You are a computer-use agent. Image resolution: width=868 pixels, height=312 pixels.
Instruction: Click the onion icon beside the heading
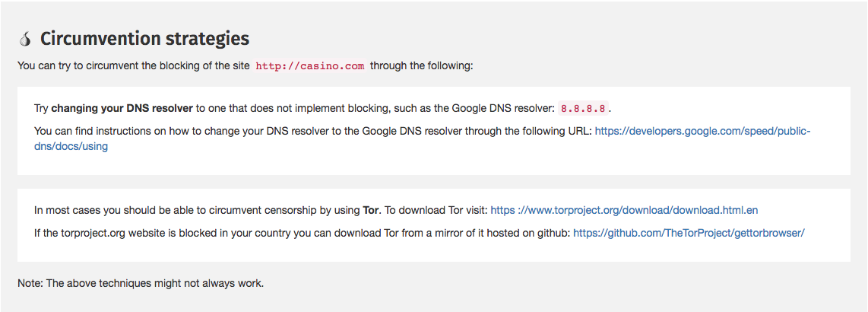click(26, 39)
